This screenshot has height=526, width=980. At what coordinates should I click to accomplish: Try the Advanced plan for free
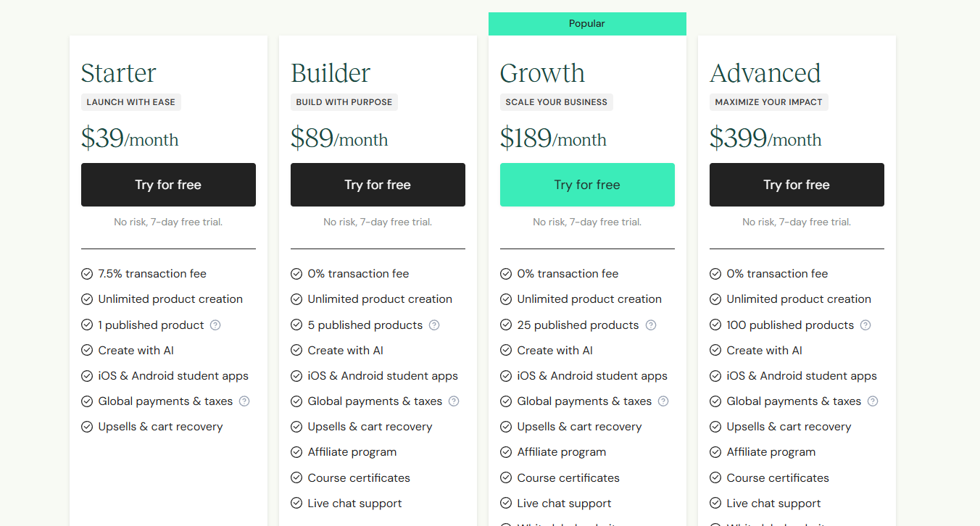point(797,185)
